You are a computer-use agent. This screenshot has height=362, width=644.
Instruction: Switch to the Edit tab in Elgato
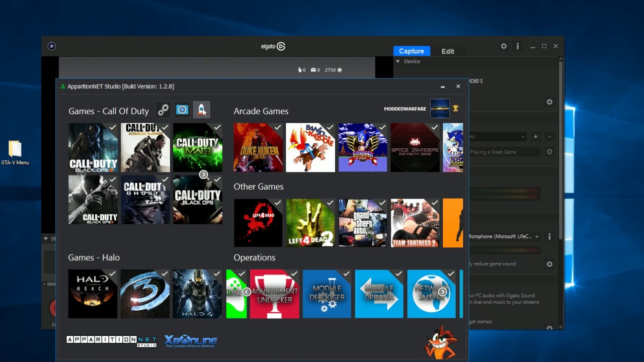[448, 51]
